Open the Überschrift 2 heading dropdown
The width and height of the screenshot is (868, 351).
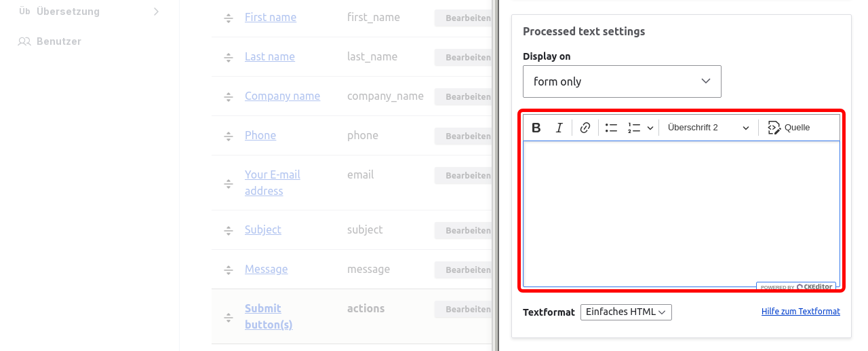coord(708,128)
